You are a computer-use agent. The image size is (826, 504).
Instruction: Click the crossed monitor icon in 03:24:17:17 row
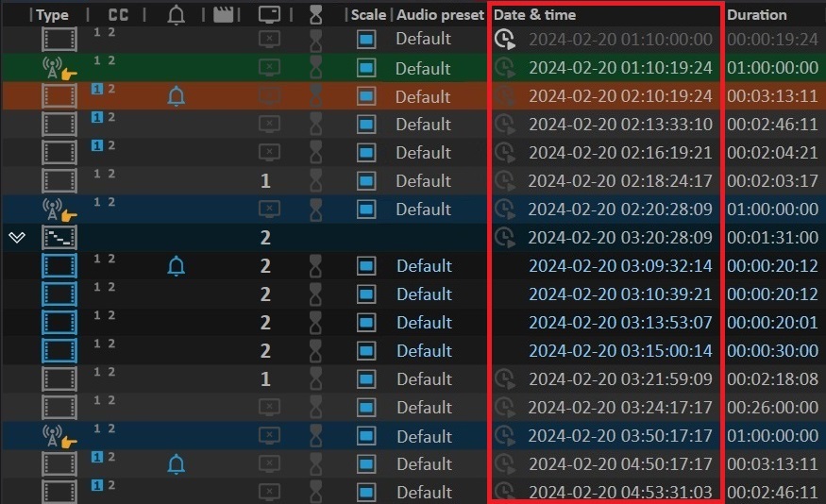click(269, 407)
